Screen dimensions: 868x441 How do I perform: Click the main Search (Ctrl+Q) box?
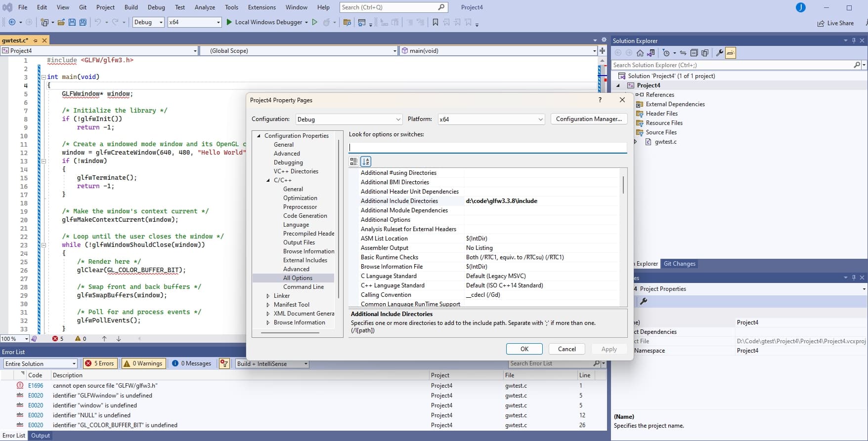[393, 7]
